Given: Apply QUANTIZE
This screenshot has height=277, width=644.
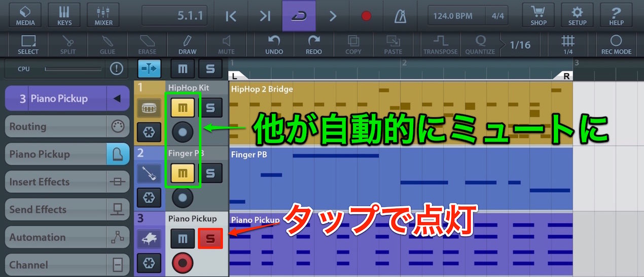Looking at the screenshot, I should [x=480, y=45].
